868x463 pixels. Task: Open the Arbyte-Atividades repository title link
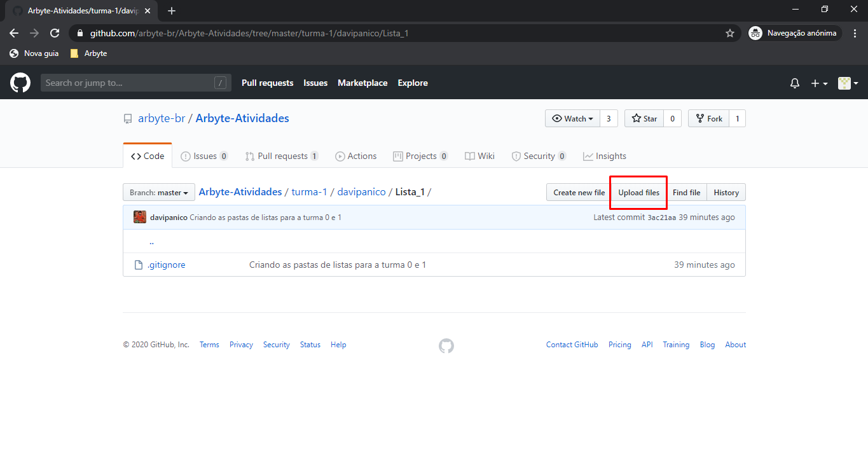pos(242,118)
